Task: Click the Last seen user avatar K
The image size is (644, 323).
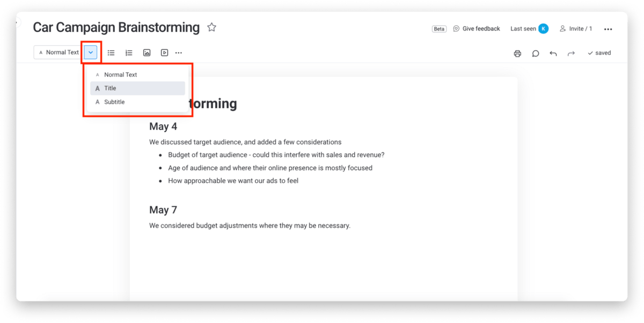Action: click(x=543, y=29)
